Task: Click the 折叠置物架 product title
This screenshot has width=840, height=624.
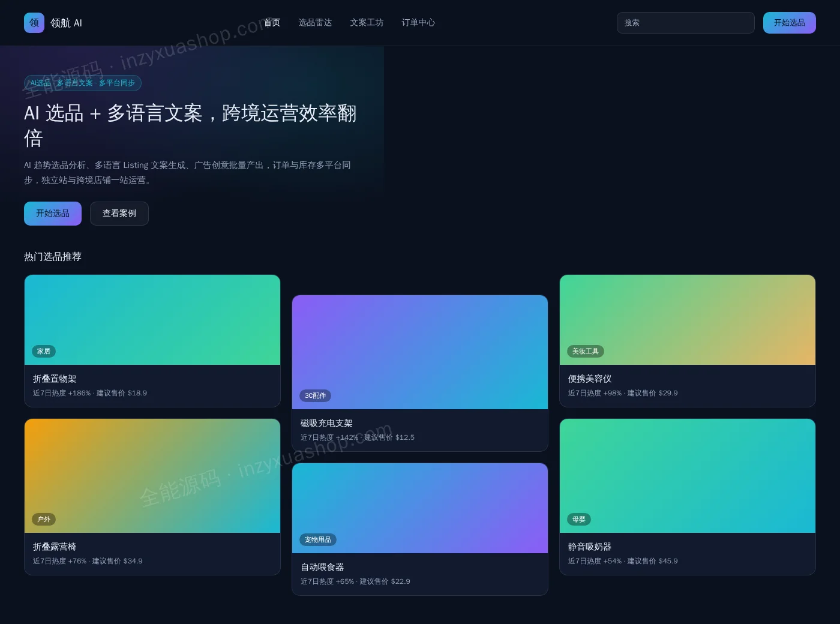Action: coord(55,379)
